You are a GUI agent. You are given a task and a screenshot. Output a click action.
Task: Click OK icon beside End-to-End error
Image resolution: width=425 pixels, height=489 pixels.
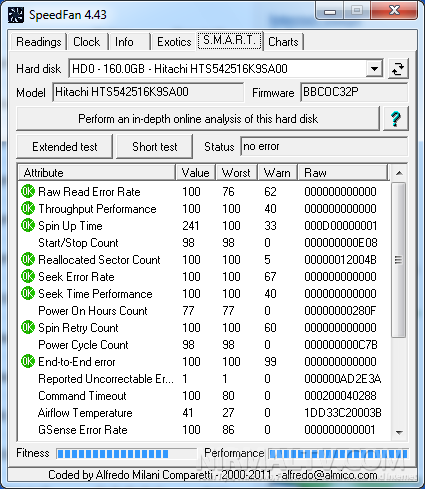point(28,362)
